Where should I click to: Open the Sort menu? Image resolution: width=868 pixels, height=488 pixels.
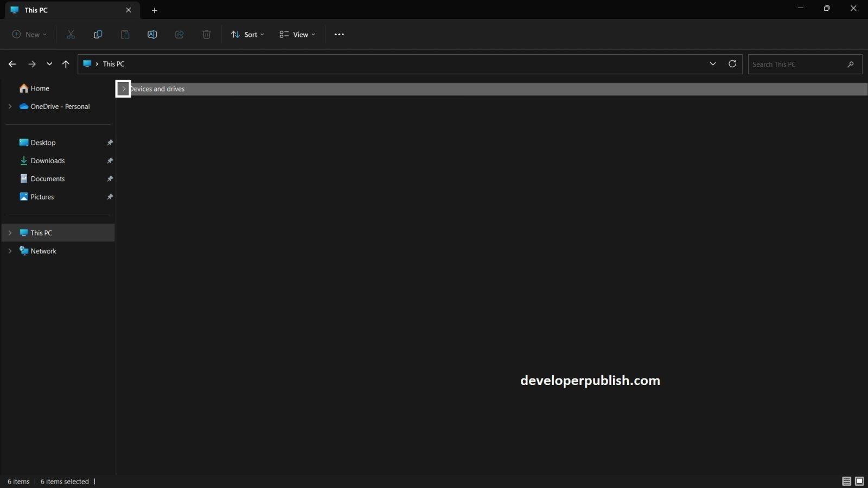tap(247, 34)
